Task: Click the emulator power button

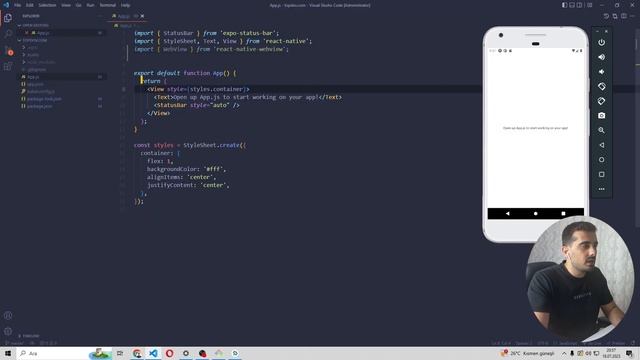Action: click(x=601, y=42)
